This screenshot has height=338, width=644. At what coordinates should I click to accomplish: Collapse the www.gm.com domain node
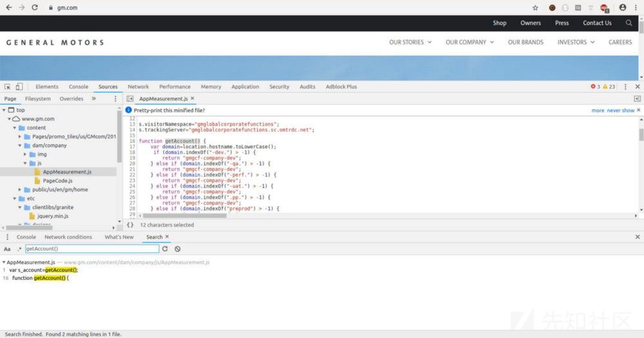pos(9,119)
